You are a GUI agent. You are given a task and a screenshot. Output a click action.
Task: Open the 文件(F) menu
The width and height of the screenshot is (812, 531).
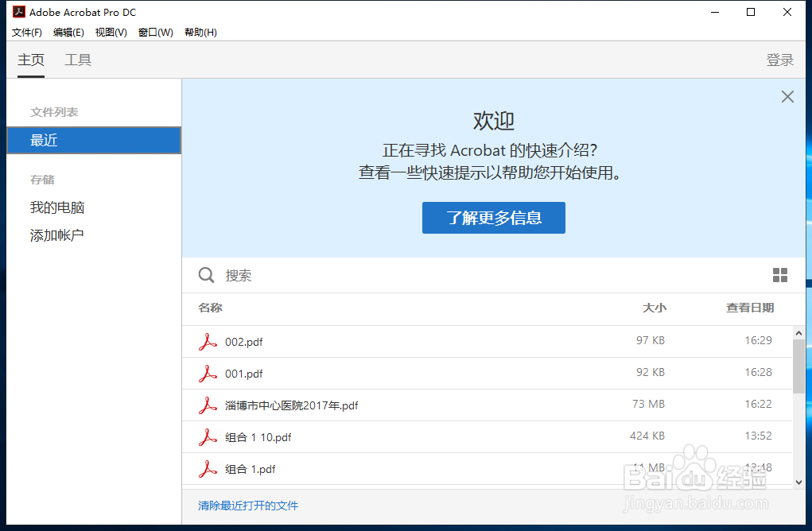27,32
